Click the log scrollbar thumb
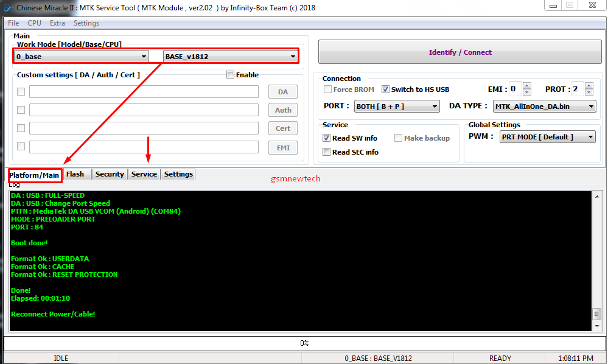This screenshot has width=608, height=364. click(597, 314)
